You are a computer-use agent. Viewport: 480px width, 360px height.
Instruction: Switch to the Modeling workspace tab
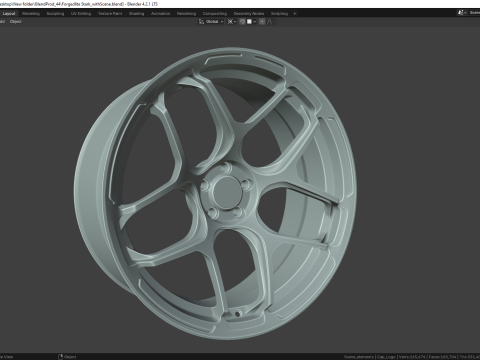[31, 14]
